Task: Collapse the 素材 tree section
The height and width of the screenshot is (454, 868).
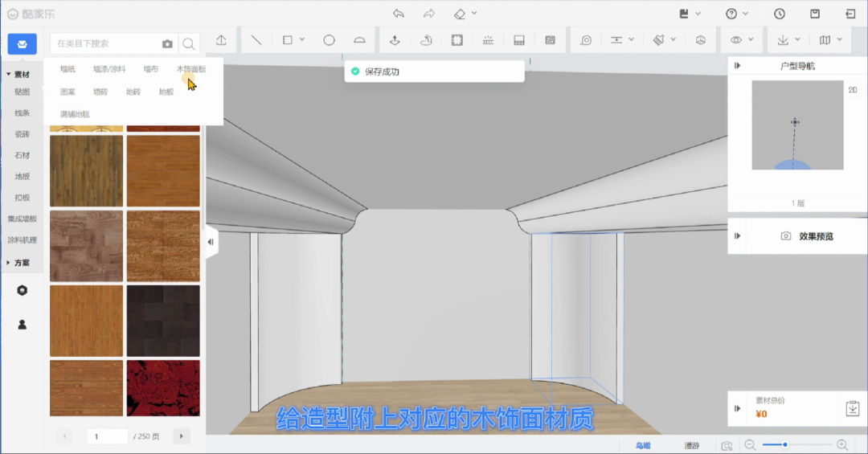Action: click(x=8, y=74)
